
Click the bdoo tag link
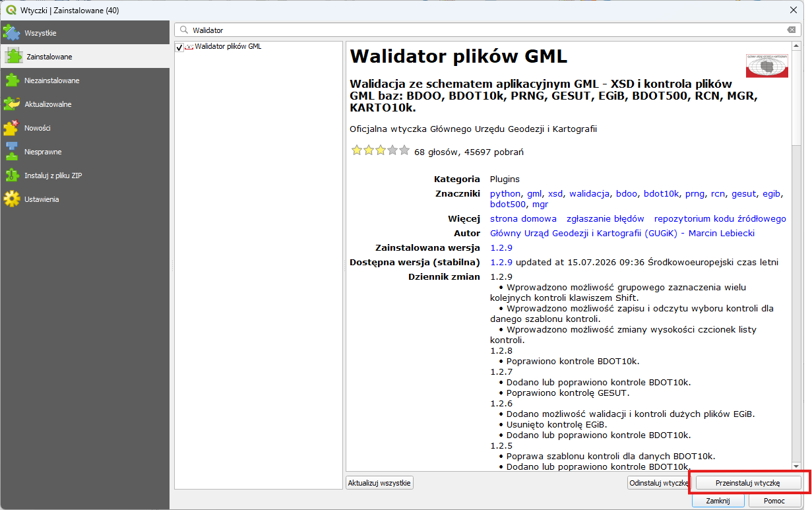coord(627,193)
